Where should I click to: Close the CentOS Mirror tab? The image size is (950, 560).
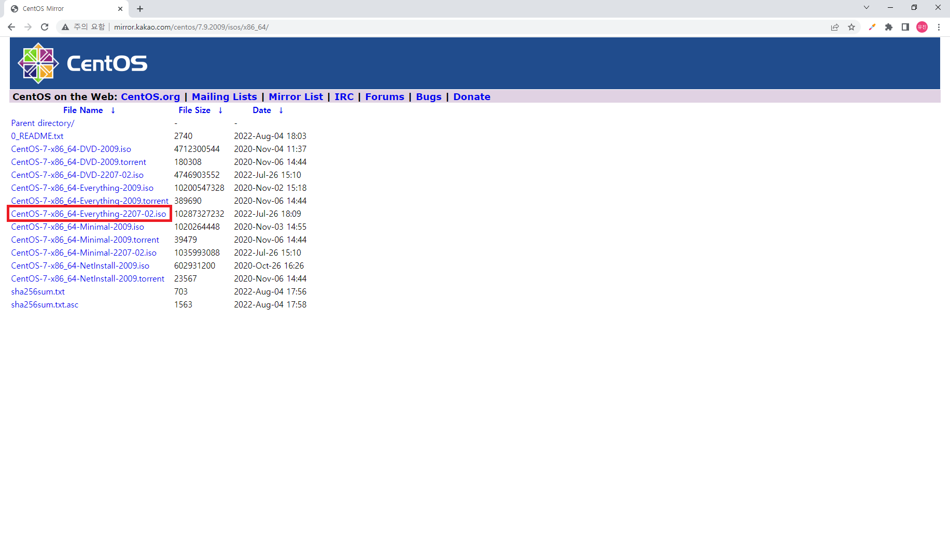120,9
